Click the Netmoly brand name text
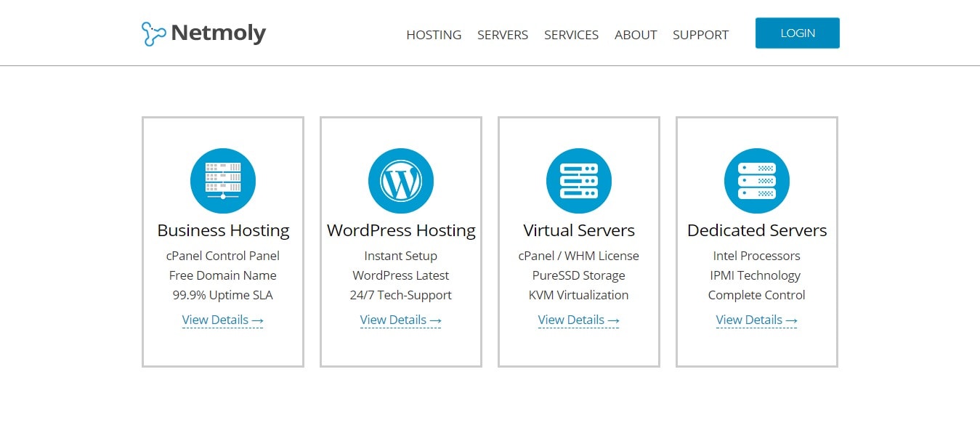Image resolution: width=980 pixels, height=433 pixels. point(219,33)
